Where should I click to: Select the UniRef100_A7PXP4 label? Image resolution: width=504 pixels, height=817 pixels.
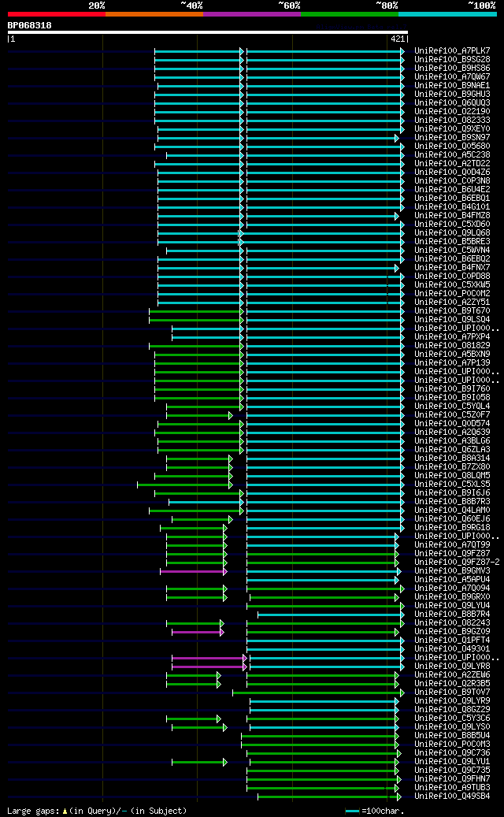[x=452, y=336]
